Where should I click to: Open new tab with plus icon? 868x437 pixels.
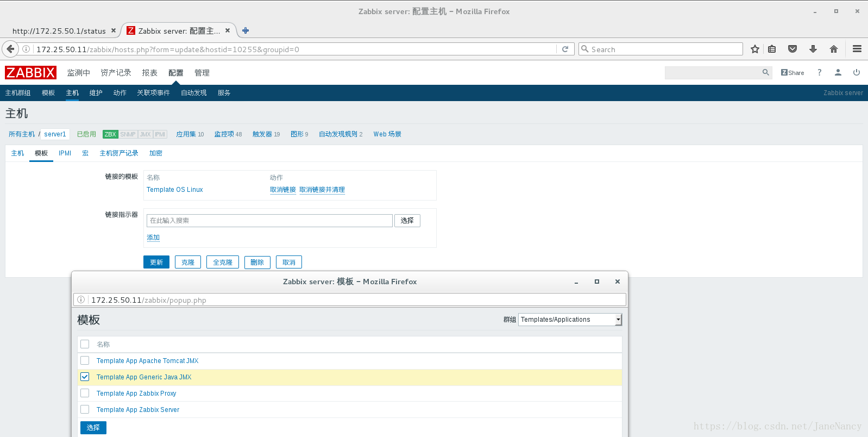(246, 30)
